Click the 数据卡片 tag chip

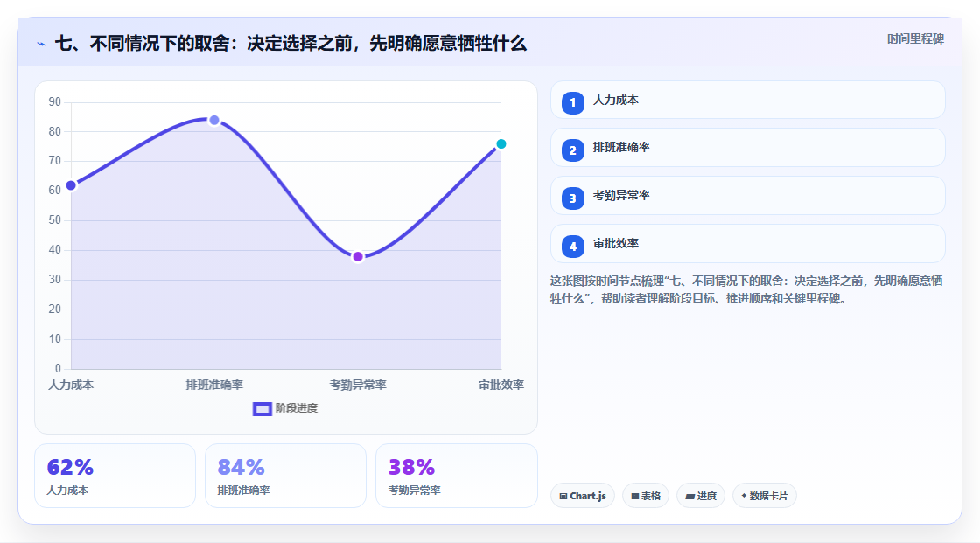765,496
